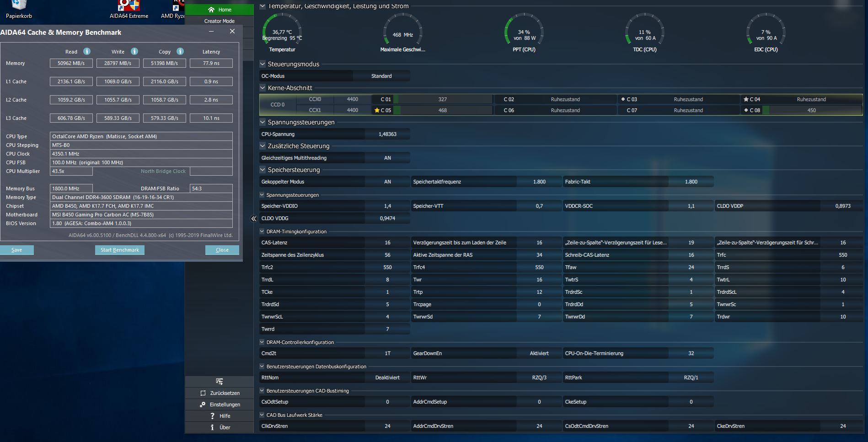The height and width of the screenshot is (442, 868).
Task: Collapse the Temperatur, Geschwindigkeit, Leistung und Strom section
Action: coord(263,6)
